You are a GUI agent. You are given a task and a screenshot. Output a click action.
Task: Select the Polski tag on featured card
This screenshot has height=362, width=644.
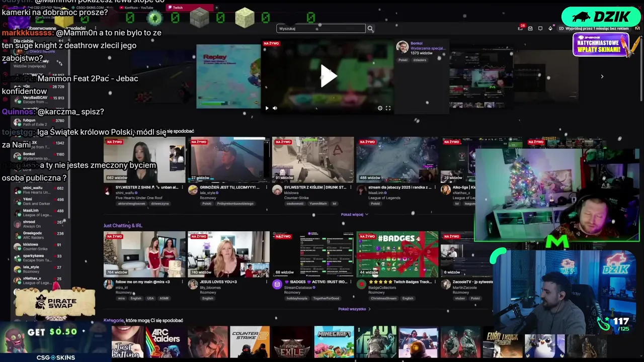tap(403, 60)
